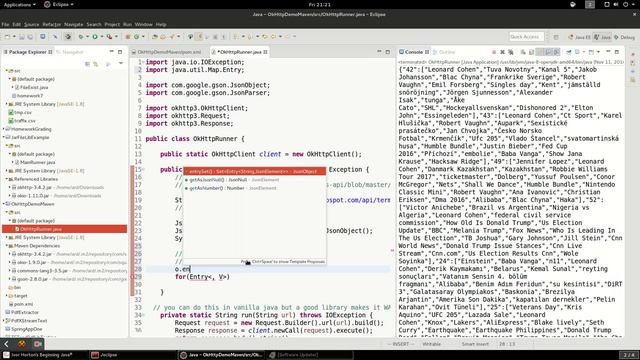Click the red Terminate icon in Console
Image resolution: width=640 pixels, height=360 pixels.
point(494,52)
